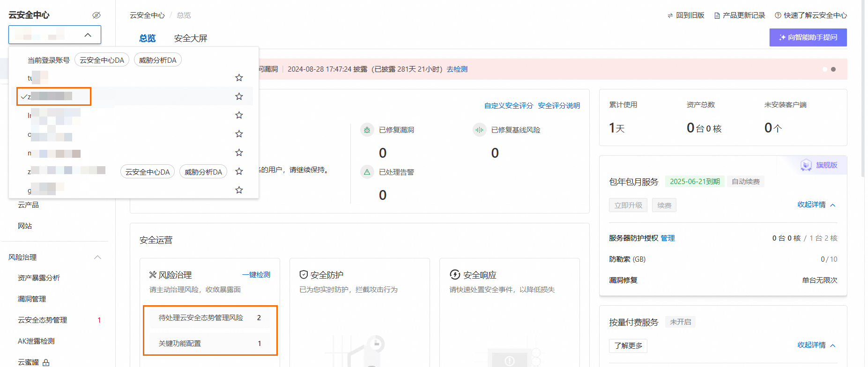Open the 总览 tab

(x=147, y=38)
